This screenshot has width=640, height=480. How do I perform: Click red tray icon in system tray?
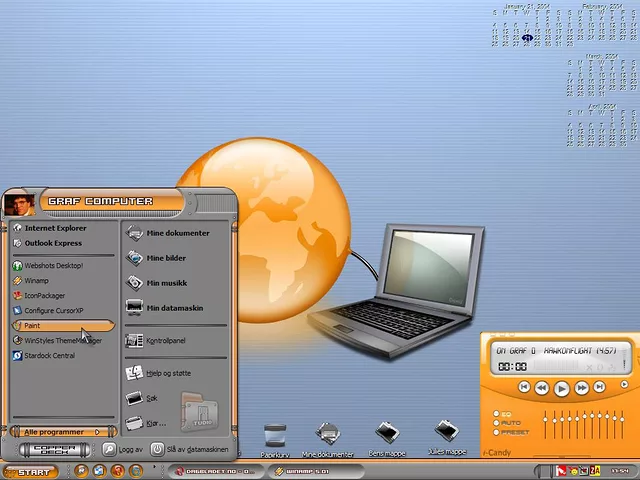[562, 471]
